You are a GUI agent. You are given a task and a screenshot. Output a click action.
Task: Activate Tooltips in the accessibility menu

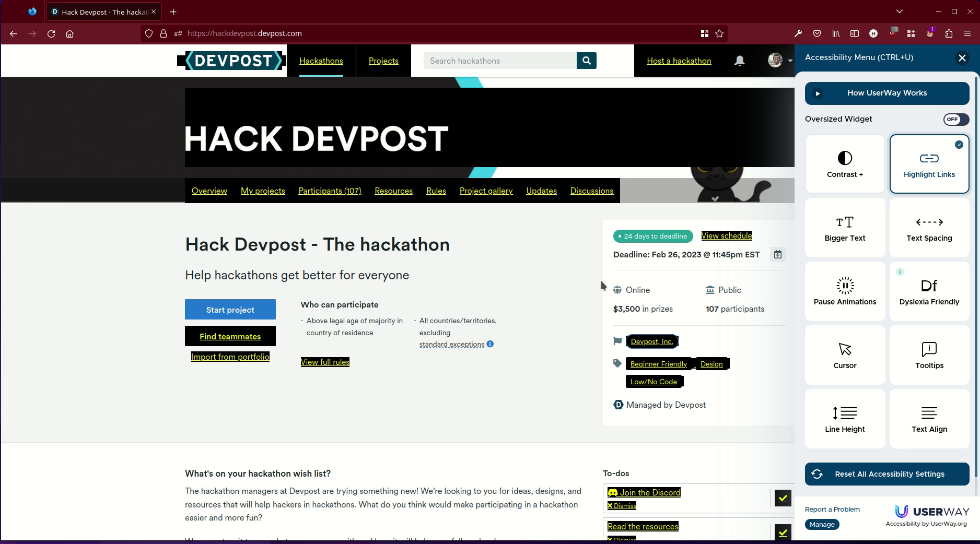tap(929, 355)
